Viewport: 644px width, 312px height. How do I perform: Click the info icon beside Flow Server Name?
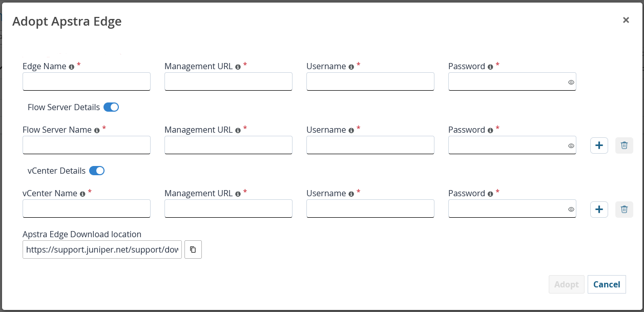[97, 131]
